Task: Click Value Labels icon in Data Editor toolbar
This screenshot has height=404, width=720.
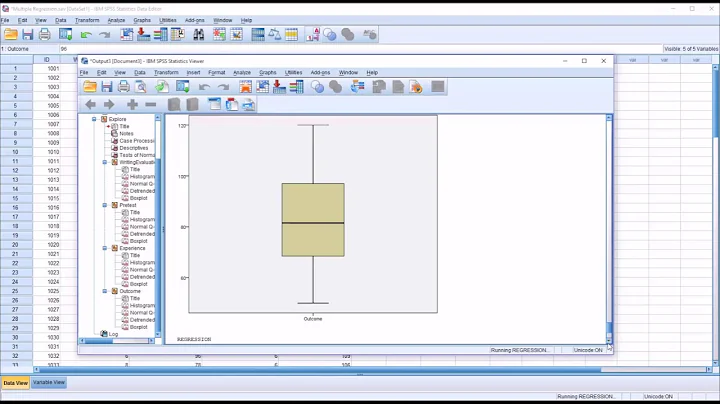Action: click(x=313, y=34)
